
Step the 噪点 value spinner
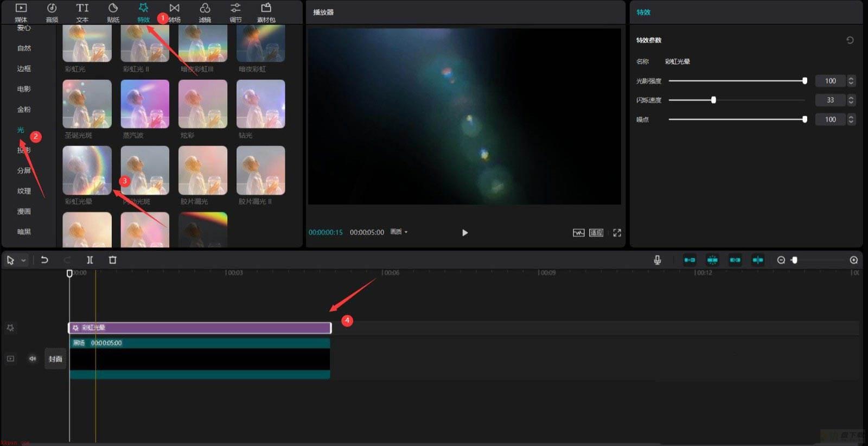[x=851, y=119]
